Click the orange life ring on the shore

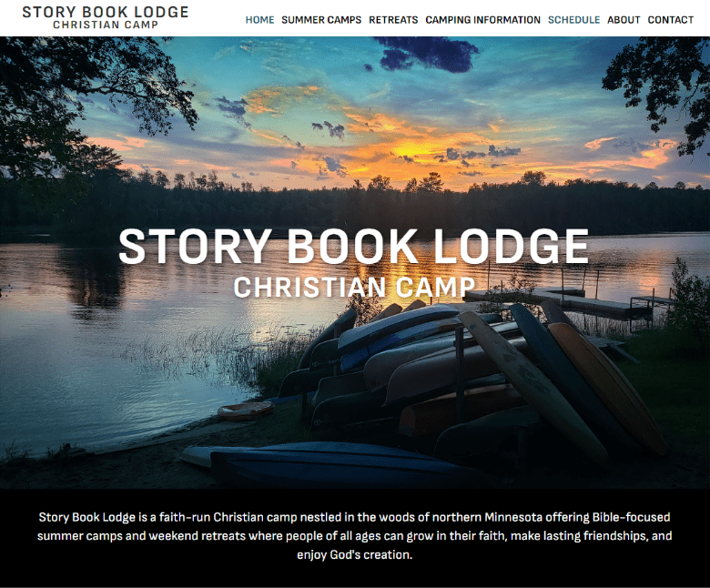pos(246,411)
